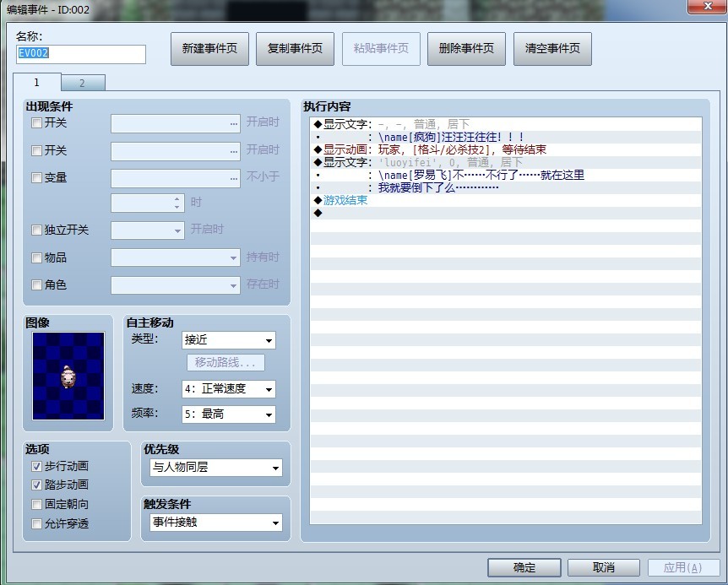Select the 'luoyifei' 显示文字 command line
Screen dimensions: 728x585
click(x=506, y=162)
